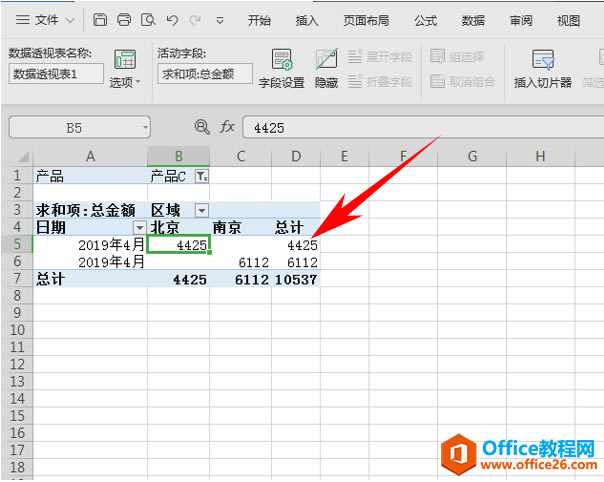Screen dimensions: 604x482
Task: Open 字段设置 field settings
Action: pyautogui.click(x=282, y=69)
